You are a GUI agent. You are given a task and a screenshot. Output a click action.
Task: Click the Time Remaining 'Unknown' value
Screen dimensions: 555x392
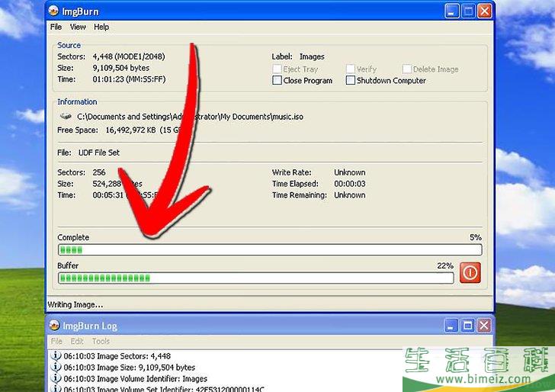click(x=350, y=194)
